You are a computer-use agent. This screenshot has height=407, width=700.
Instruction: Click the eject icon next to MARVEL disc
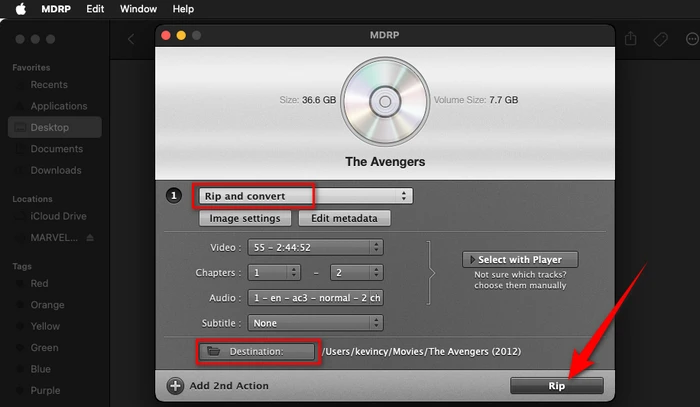[x=90, y=237]
